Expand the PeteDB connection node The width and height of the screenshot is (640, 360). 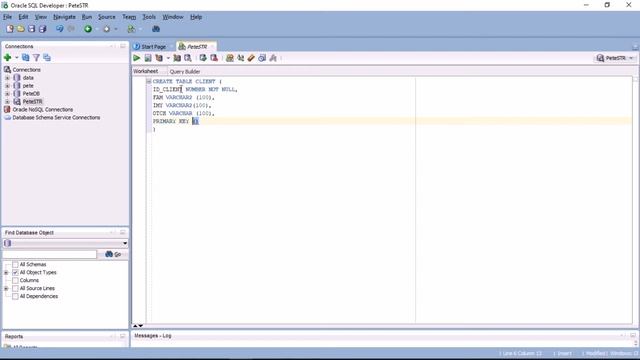7,93
